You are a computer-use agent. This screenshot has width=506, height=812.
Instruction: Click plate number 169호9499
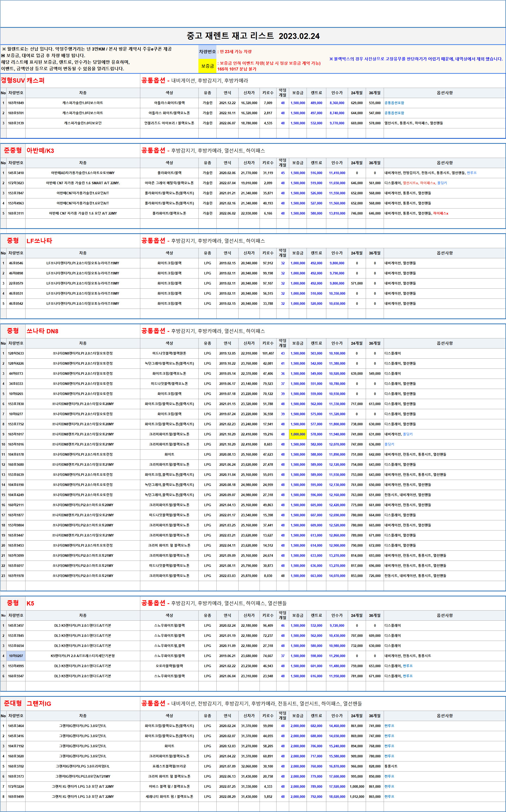click(16, 797)
